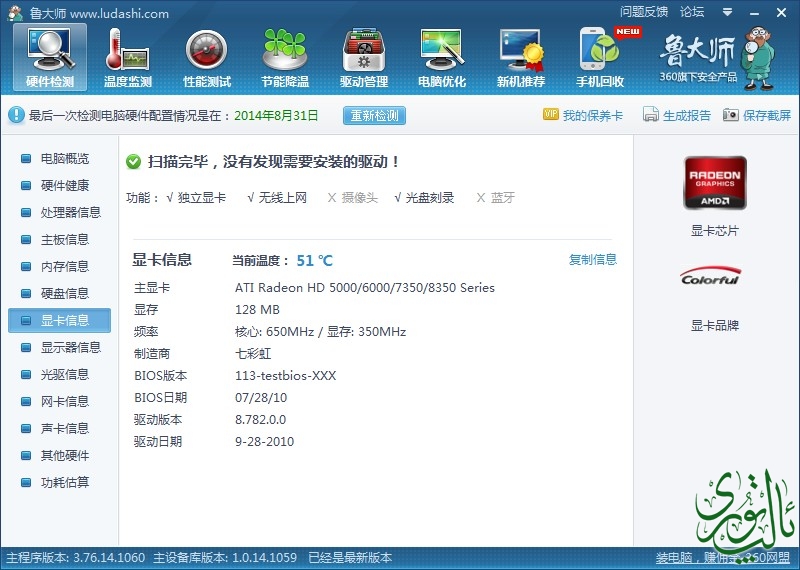Viewport: 800px width, 570px height.
Task: Click 保存截屏 save screenshot
Action: [757, 116]
